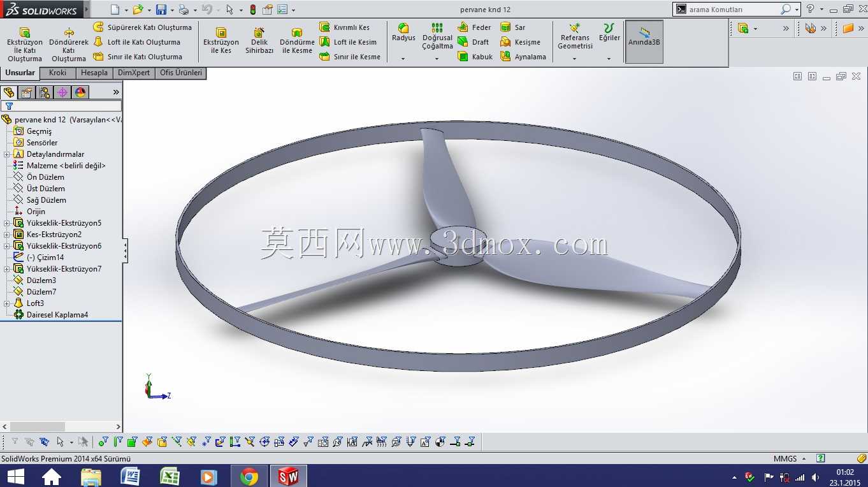Screen dimensions: 868x487
Task: Apply a fillet with the Radyus tool
Action: pyautogui.click(x=403, y=33)
